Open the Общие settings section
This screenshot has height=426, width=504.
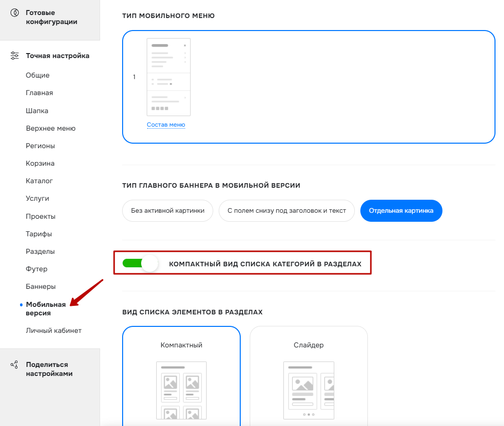tap(38, 75)
